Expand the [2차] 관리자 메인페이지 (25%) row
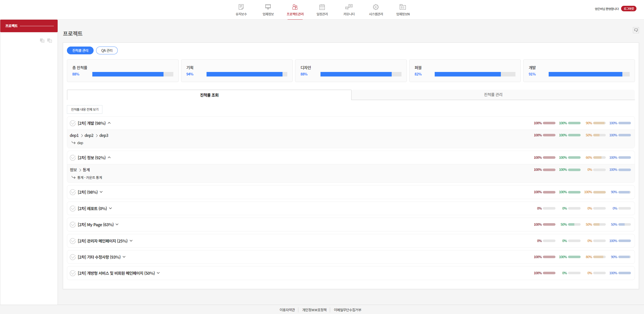The height and width of the screenshot is (314, 644). (x=131, y=241)
